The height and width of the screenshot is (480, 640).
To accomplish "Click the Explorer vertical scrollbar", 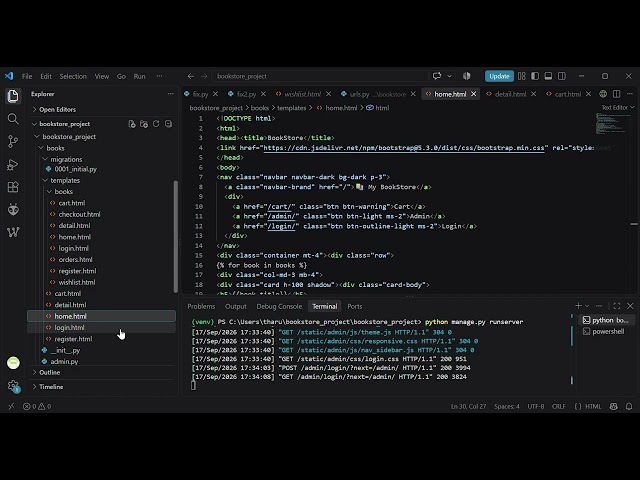I will [x=176, y=236].
